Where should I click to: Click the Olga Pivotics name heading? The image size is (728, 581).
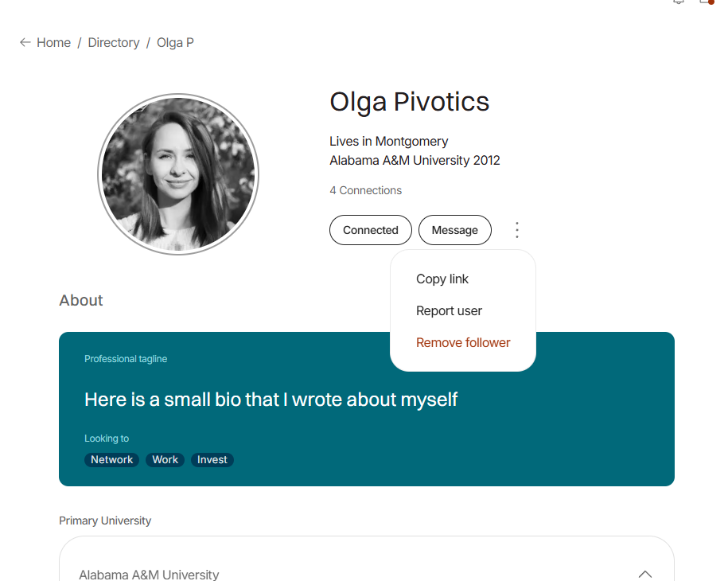[x=409, y=102]
